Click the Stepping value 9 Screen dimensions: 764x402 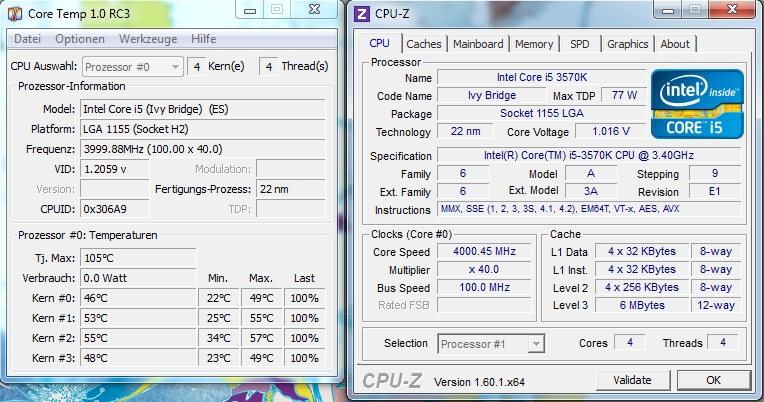[715, 173]
